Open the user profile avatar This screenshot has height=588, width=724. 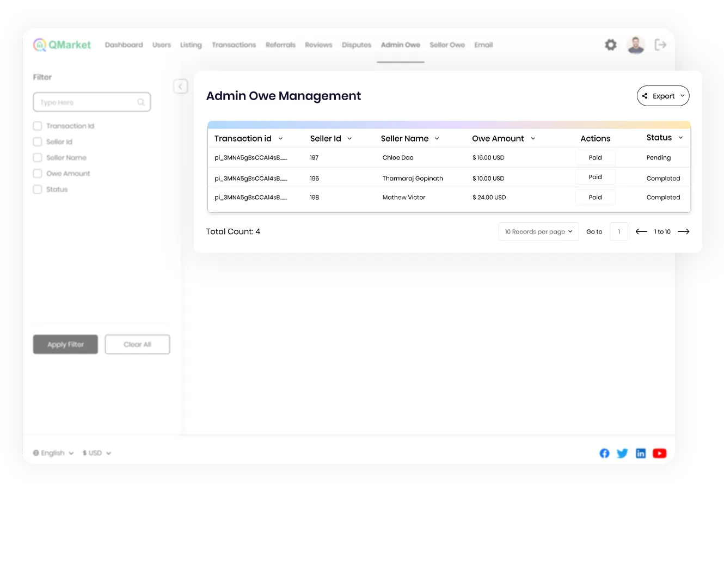[x=635, y=45]
